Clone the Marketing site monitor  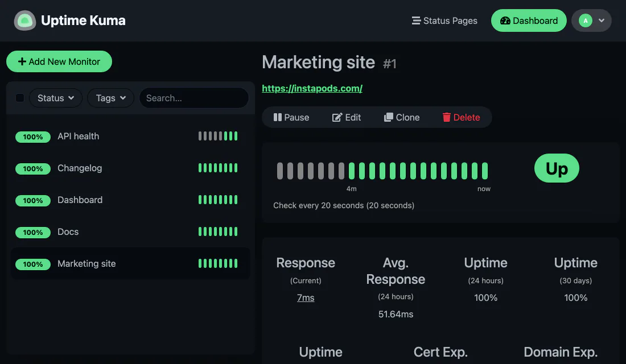pos(402,117)
